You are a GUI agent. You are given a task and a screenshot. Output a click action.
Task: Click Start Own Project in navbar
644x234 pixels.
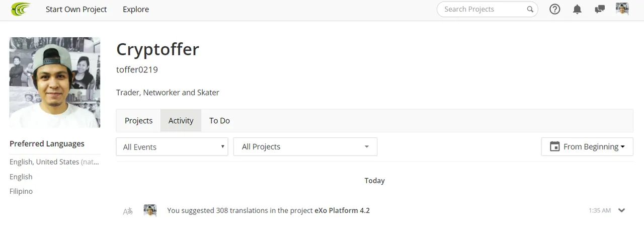pos(76,9)
